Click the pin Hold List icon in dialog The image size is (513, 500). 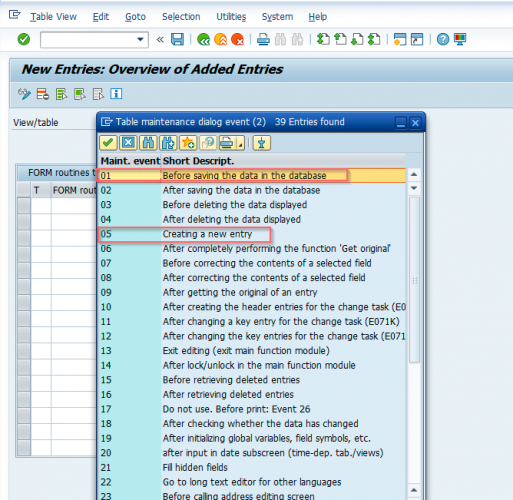tap(262, 143)
